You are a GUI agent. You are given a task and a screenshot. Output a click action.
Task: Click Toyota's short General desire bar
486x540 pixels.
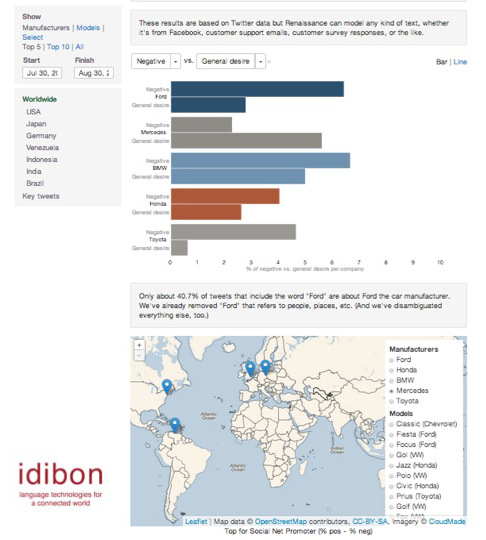pos(179,248)
